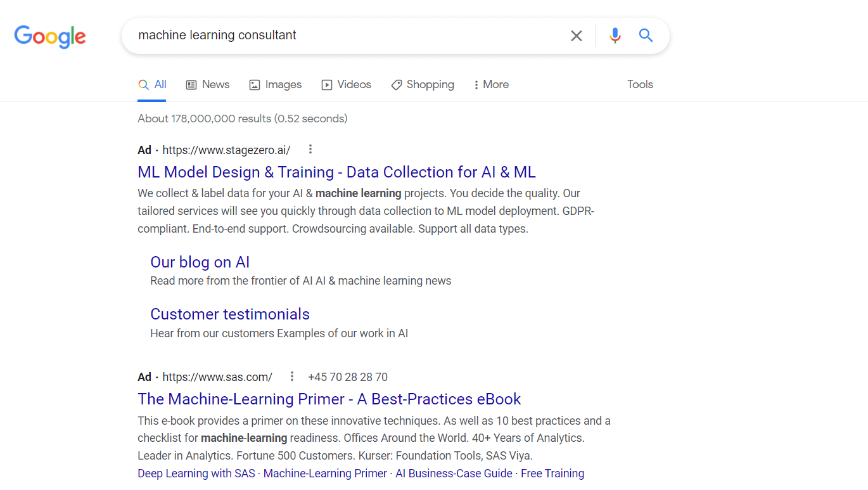The width and height of the screenshot is (868, 490).
Task: Switch to the Videos tab
Action: coord(347,85)
